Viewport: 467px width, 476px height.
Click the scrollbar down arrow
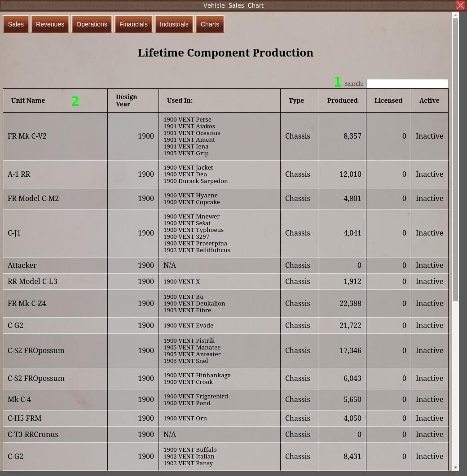pos(455,467)
